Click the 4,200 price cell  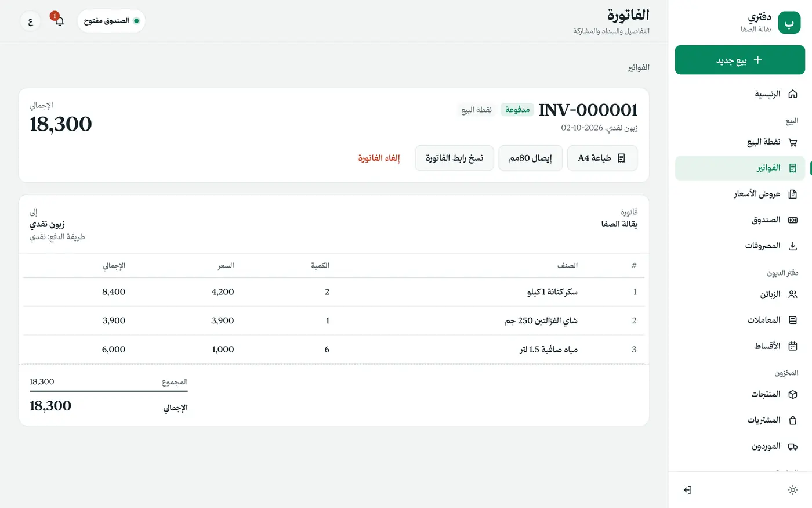223,292
